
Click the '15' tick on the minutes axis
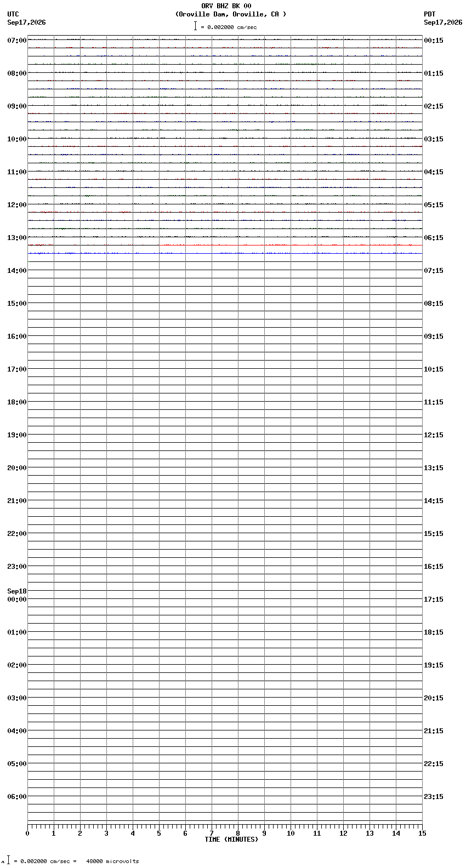pyautogui.click(x=422, y=833)
